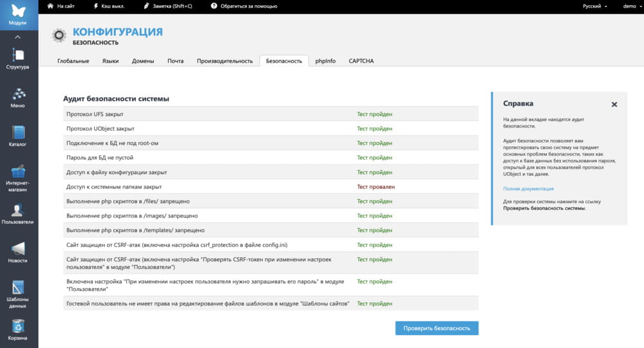Collapse sidebar using the up arrow
Screen dimensions: 644x348
pyautogui.click(x=18, y=37)
